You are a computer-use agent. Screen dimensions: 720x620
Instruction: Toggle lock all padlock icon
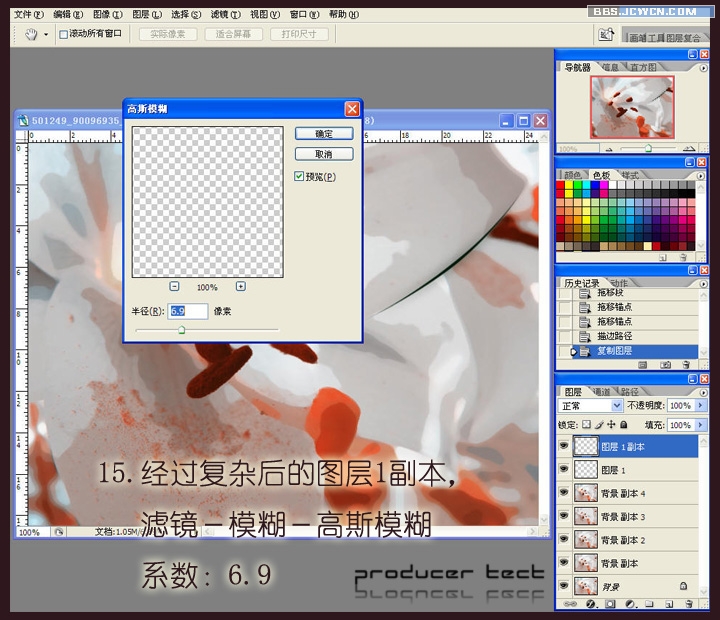coord(624,425)
